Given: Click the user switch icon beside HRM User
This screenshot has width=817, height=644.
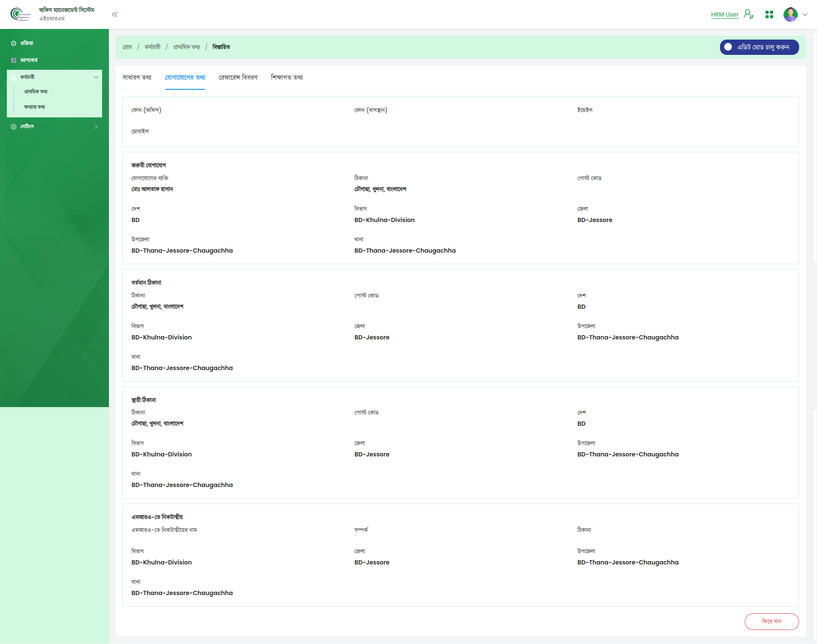Looking at the screenshot, I should tap(748, 14).
